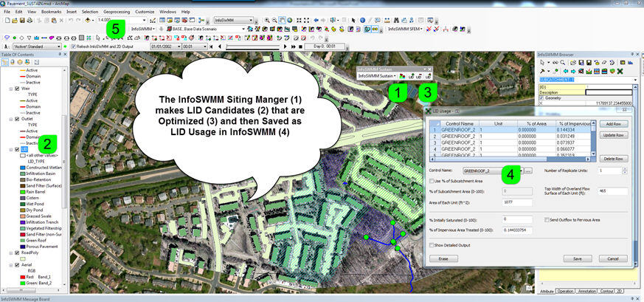Screen dimensions: 644x302
Task: Click the Add Data icon
Action: coord(88,20)
